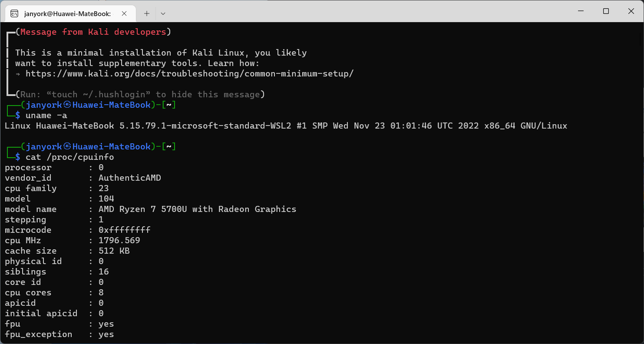
Task: Click the Kali logo icon in first prompt
Action: [67, 105]
